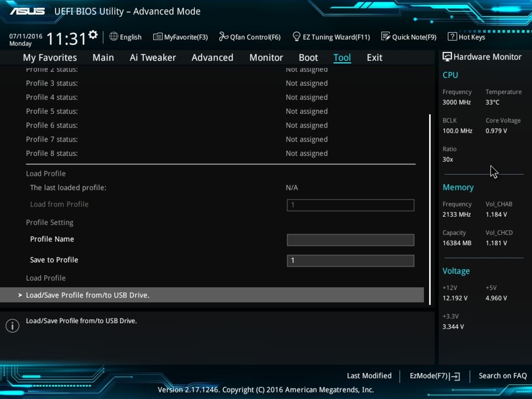Click the Save to Profile field

[350, 261]
